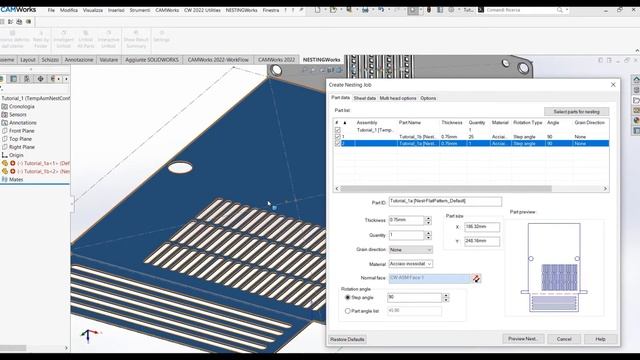640x360 pixels.
Task: Click the Normal face selection pick icon
Action: tap(476, 278)
